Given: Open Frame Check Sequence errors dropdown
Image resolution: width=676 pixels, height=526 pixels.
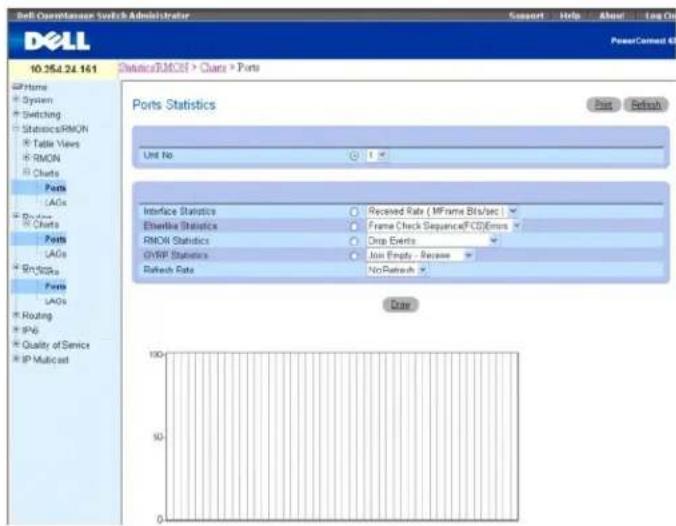Looking at the screenshot, I should click(x=444, y=226).
